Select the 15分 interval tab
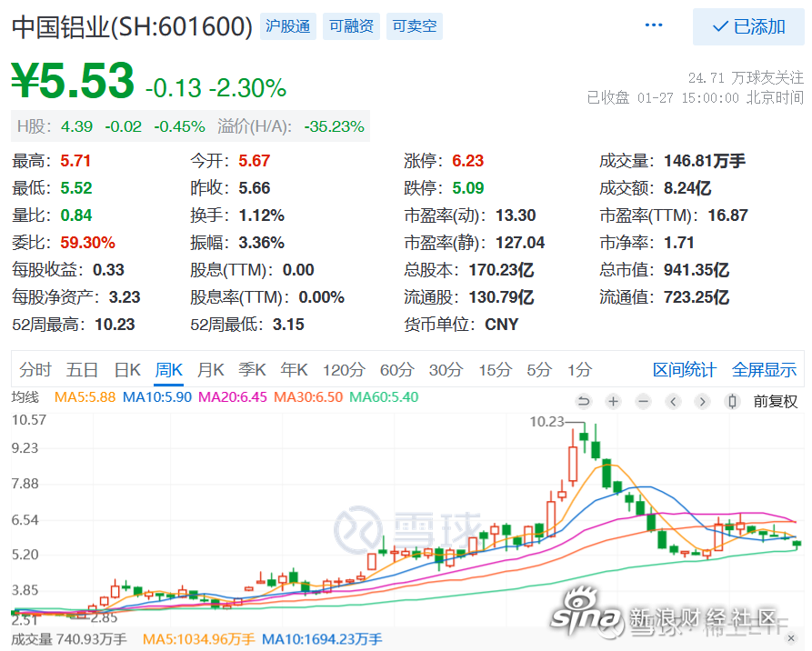812x651 pixels. pyautogui.click(x=495, y=370)
